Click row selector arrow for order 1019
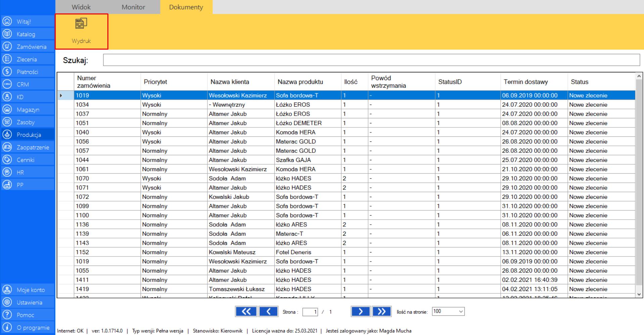The width and height of the screenshot is (644, 335). click(65, 95)
